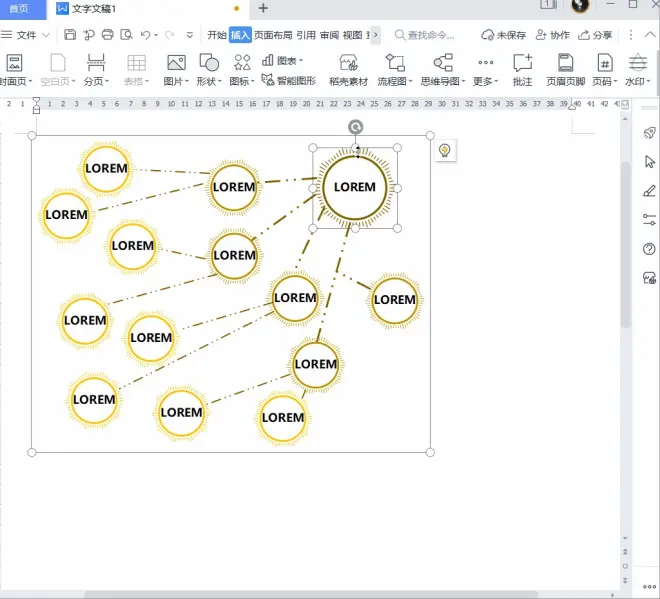The width and height of the screenshot is (660, 599).
Task: Insert a page break (分页)
Action: pos(96,70)
